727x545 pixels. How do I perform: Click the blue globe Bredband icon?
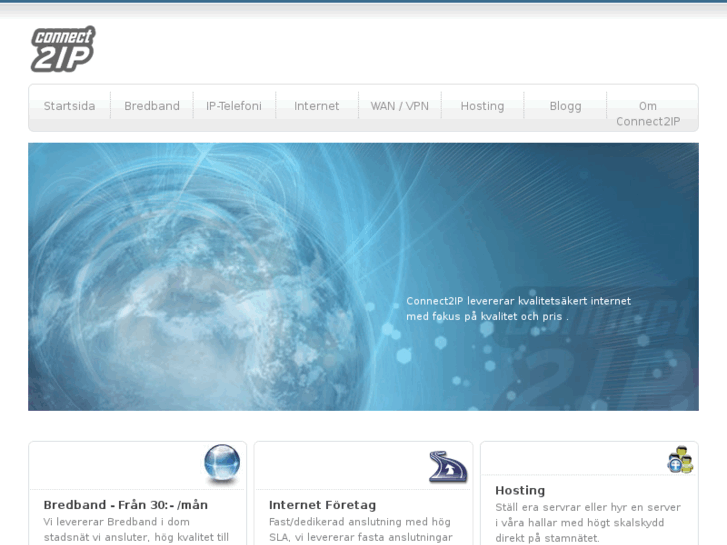tap(222, 463)
